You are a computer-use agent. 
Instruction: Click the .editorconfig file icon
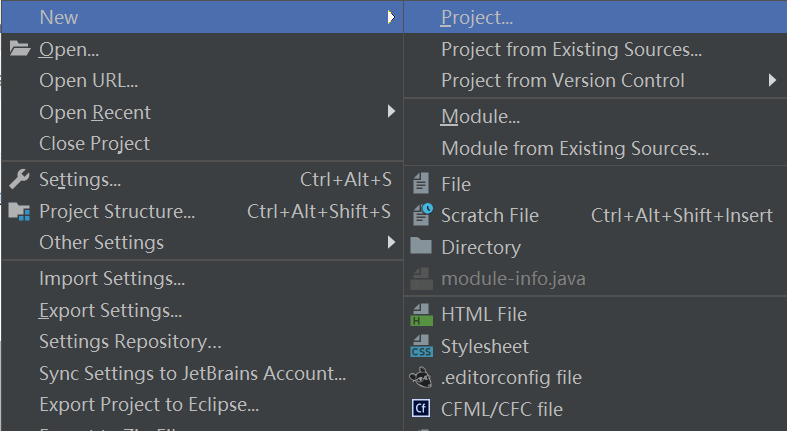(422, 378)
